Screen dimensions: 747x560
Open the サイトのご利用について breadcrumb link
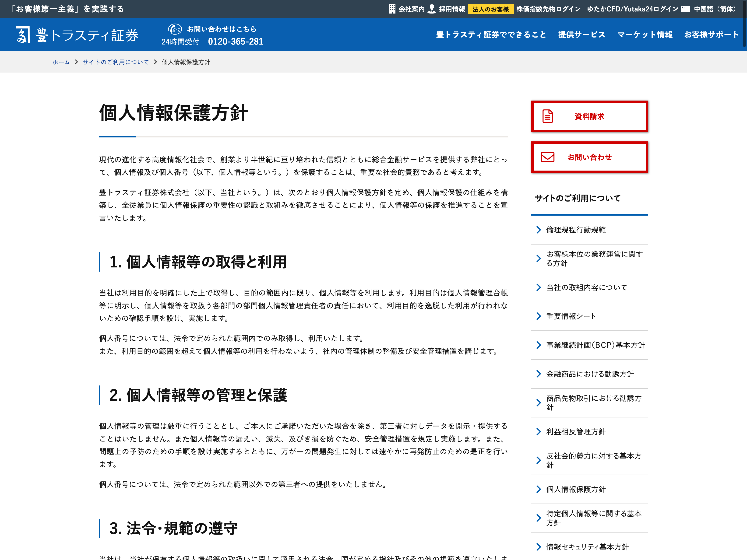[x=116, y=62]
